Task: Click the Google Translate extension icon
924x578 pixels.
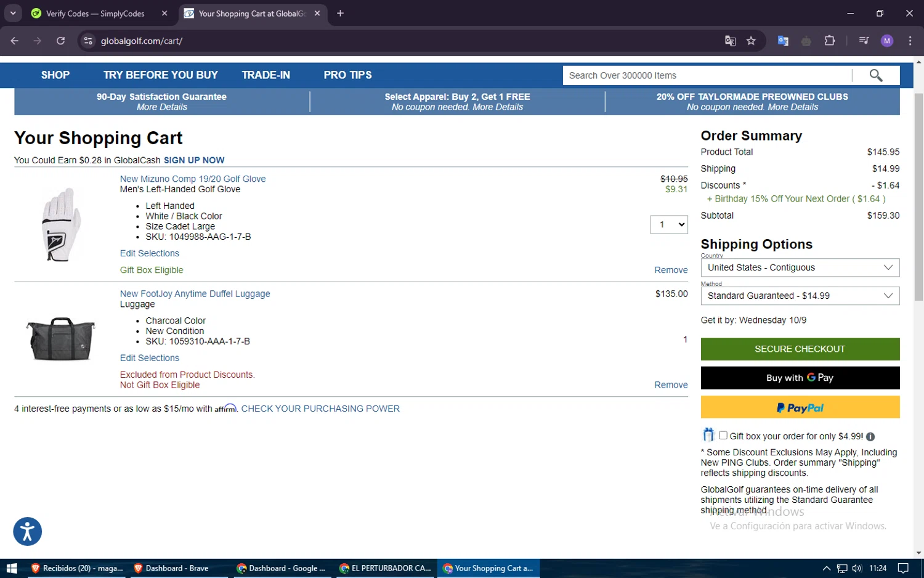Action: 783,41
